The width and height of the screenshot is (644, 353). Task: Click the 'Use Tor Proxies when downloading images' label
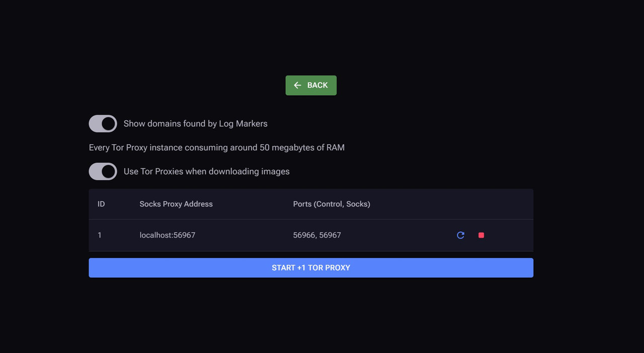pos(206,171)
